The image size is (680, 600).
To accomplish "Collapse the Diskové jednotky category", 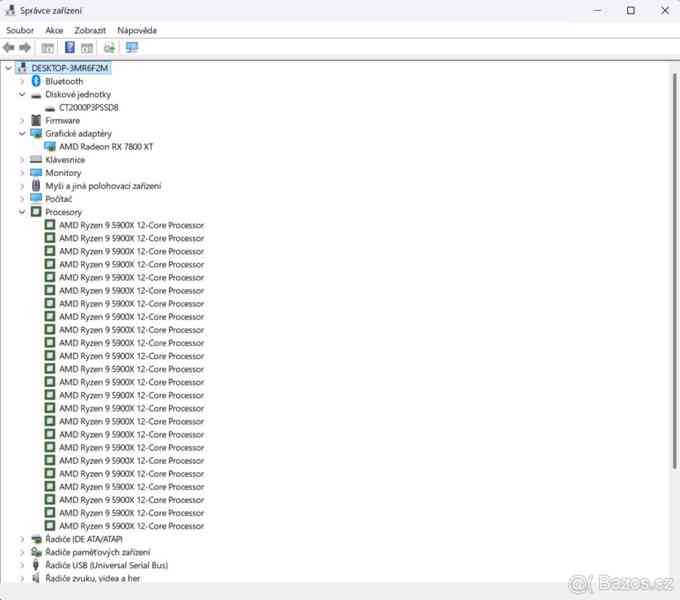I will pos(22,94).
